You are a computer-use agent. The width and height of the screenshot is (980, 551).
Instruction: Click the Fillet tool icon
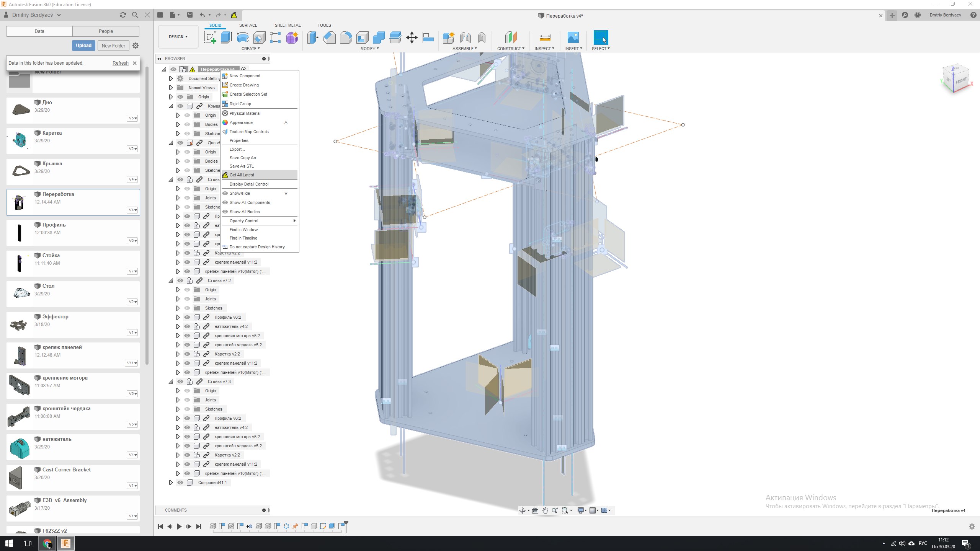coord(346,37)
